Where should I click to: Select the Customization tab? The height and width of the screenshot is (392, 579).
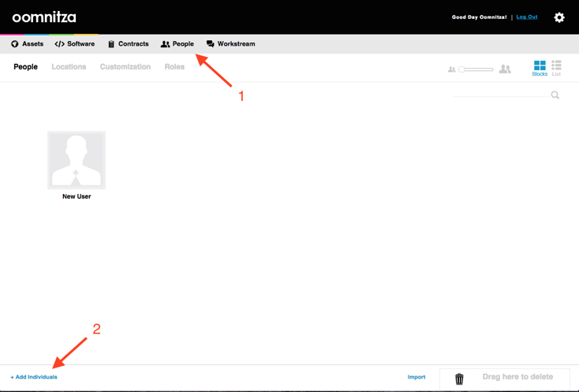coord(125,67)
